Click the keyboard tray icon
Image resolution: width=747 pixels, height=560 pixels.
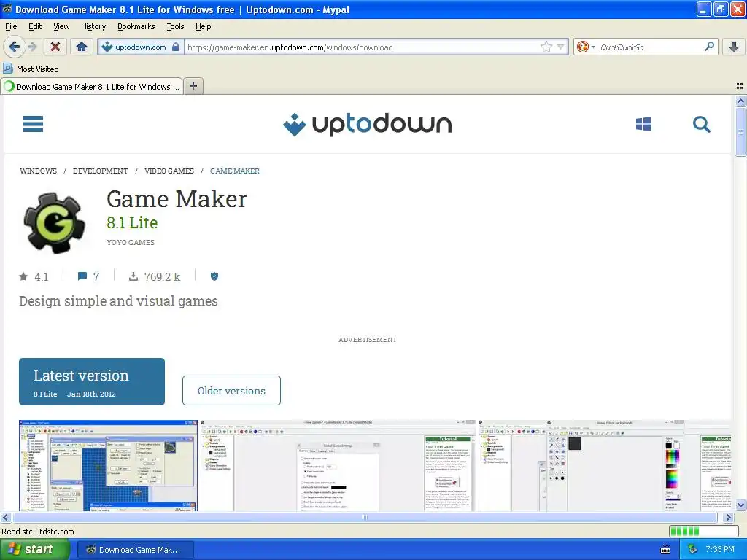pyautogui.click(x=665, y=550)
